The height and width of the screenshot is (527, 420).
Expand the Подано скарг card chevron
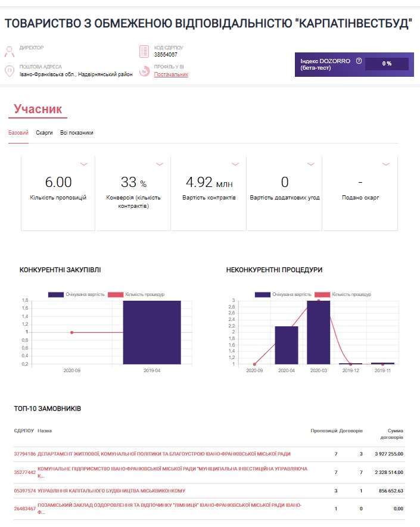[386, 164]
